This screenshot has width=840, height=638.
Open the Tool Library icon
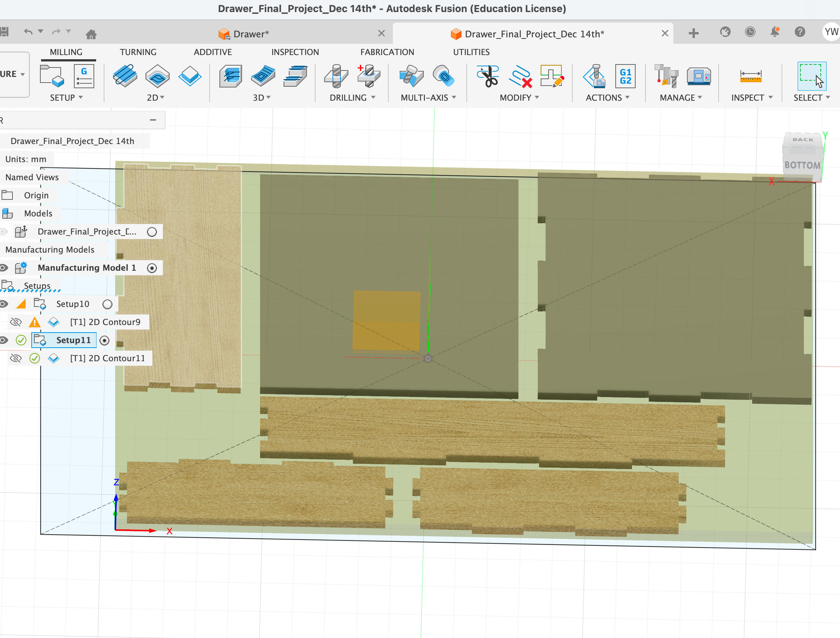click(x=666, y=76)
